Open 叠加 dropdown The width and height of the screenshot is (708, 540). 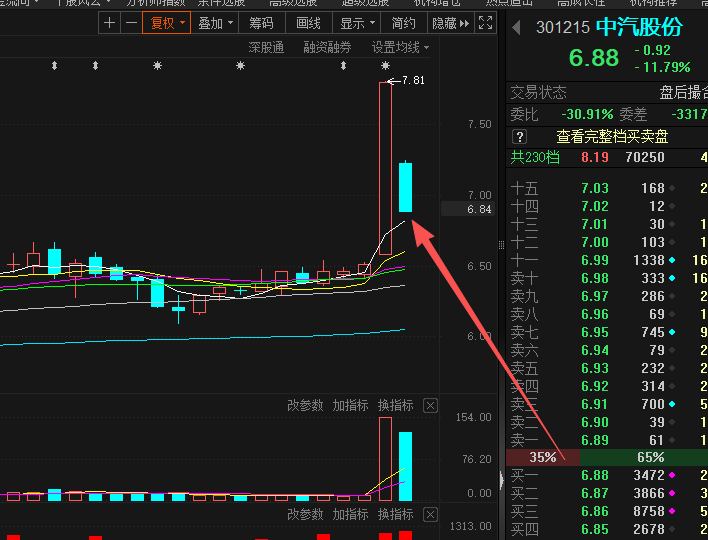click(x=215, y=23)
